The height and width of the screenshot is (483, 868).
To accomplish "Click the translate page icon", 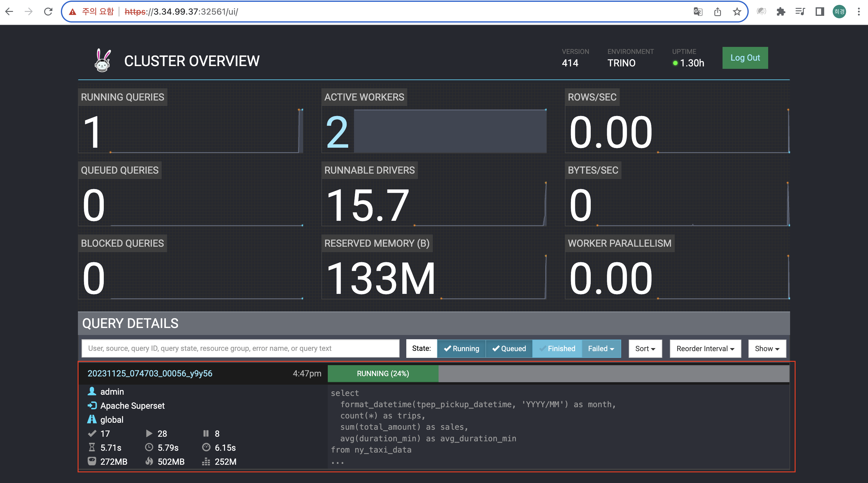I will pos(698,12).
